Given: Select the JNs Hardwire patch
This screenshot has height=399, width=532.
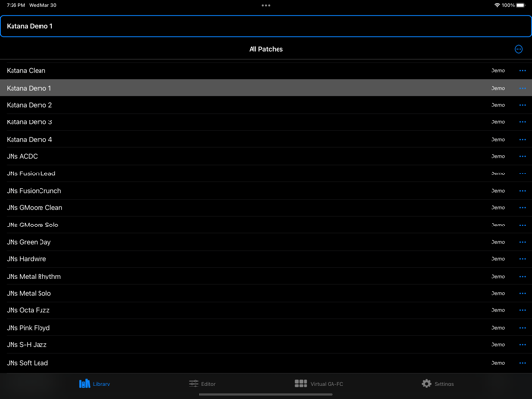Looking at the screenshot, I should click(266, 259).
